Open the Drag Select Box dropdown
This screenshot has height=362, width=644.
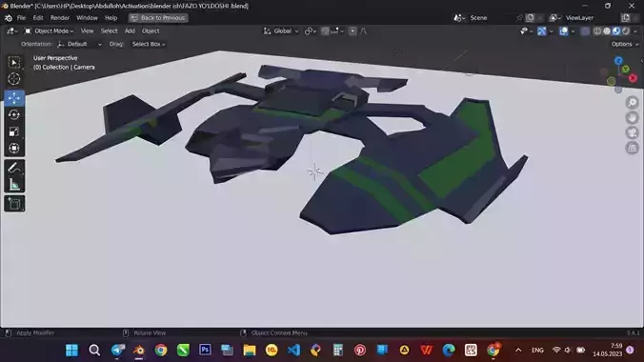[149, 44]
